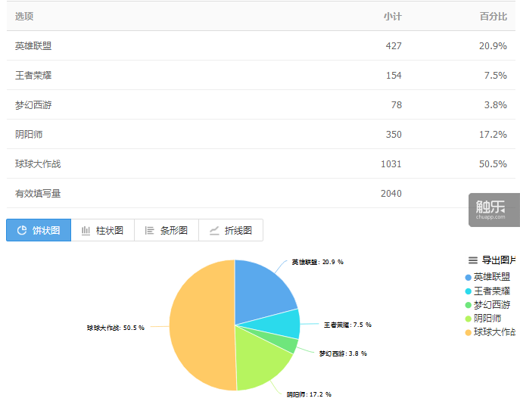Screen dimensions: 520x420
Task: Click the 梦幻西游 row label
Action: coord(33,104)
